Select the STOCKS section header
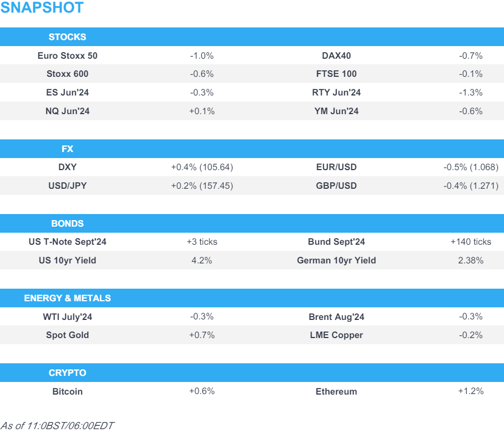The image size is (504, 433). point(67,37)
